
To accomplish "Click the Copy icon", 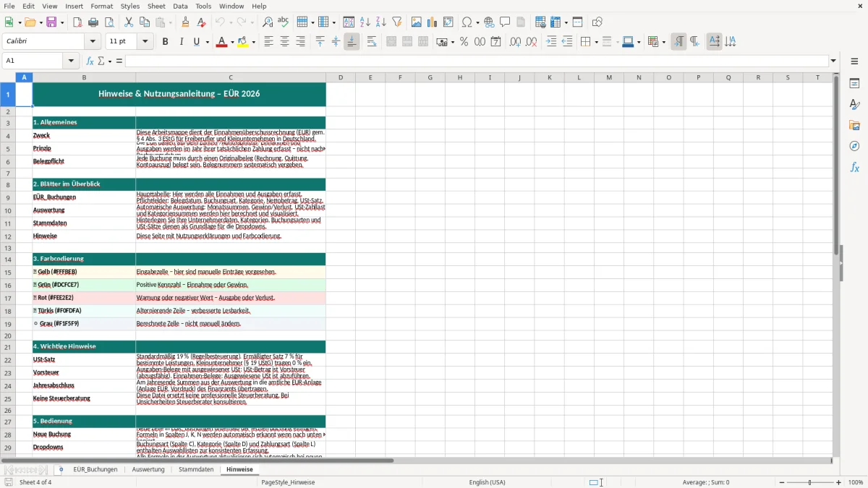I will tap(145, 22).
